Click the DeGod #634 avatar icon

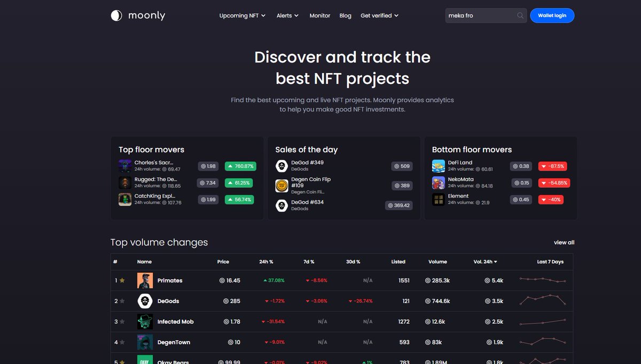[282, 205]
